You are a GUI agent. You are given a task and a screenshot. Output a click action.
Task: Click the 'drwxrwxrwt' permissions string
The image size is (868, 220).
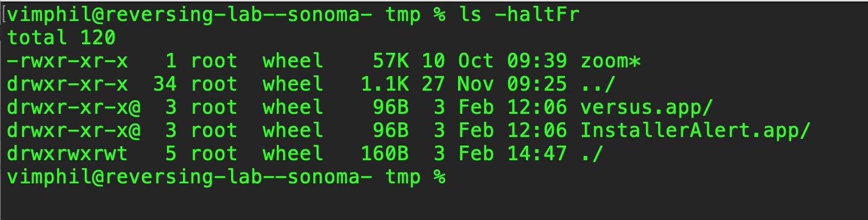(67, 154)
